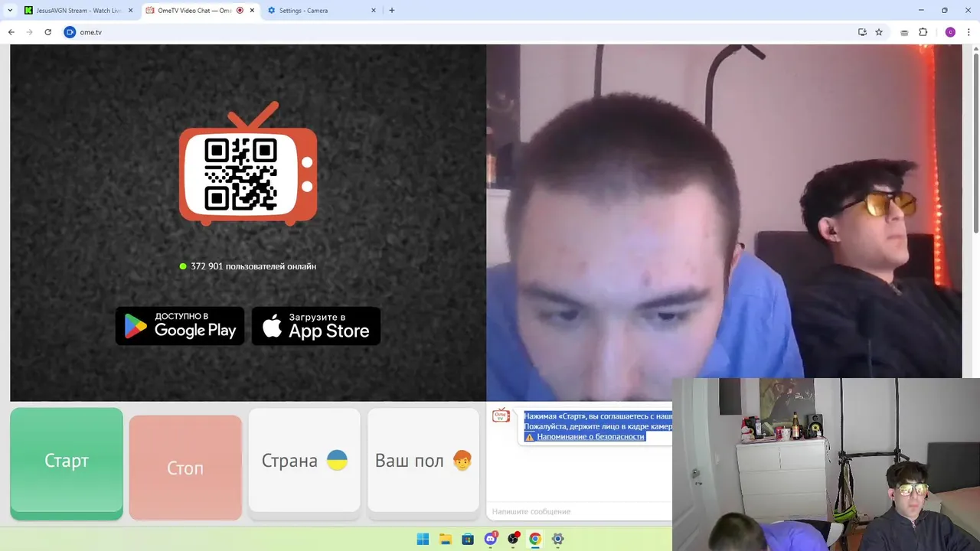The image size is (980, 551).
Task: Open the Settings gear in taskbar
Action: (558, 539)
